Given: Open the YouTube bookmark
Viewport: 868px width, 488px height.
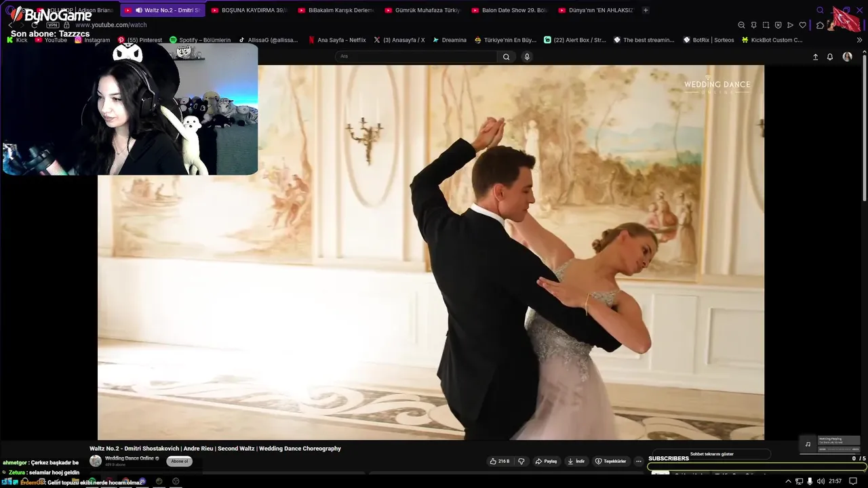Looking at the screenshot, I should point(51,40).
